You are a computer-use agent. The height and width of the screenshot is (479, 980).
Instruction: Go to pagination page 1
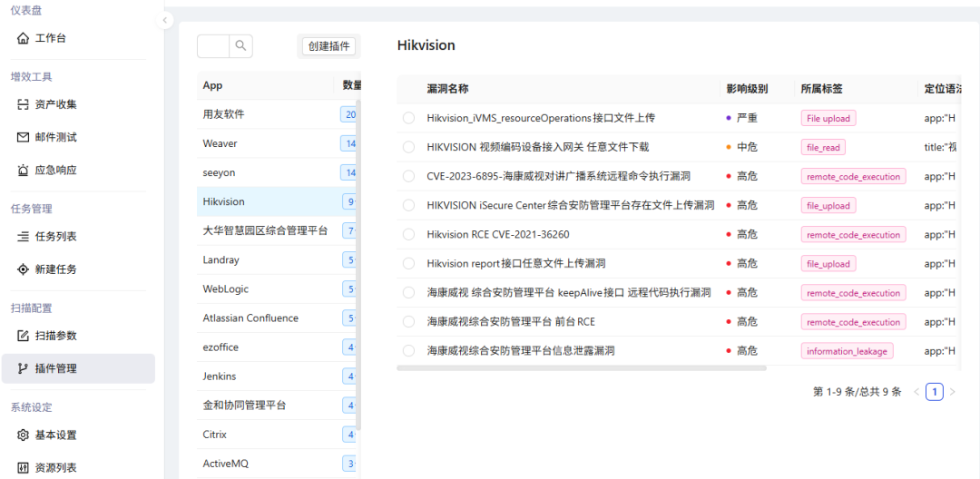coord(934,392)
